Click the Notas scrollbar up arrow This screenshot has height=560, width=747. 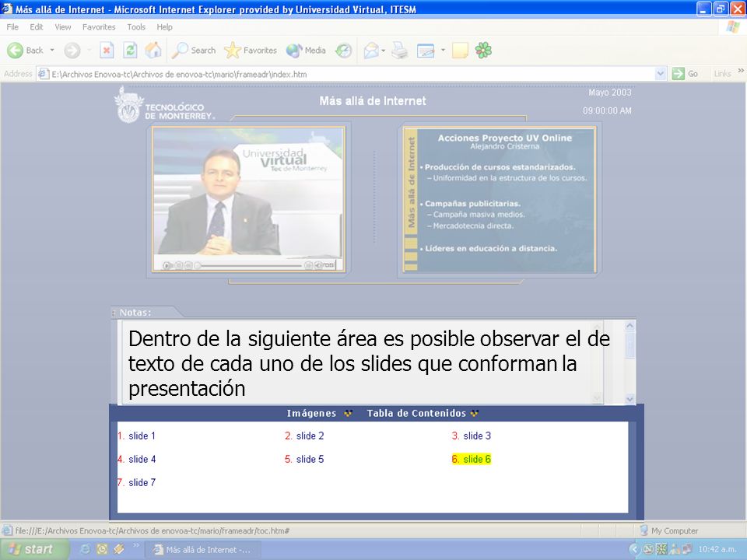click(630, 326)
